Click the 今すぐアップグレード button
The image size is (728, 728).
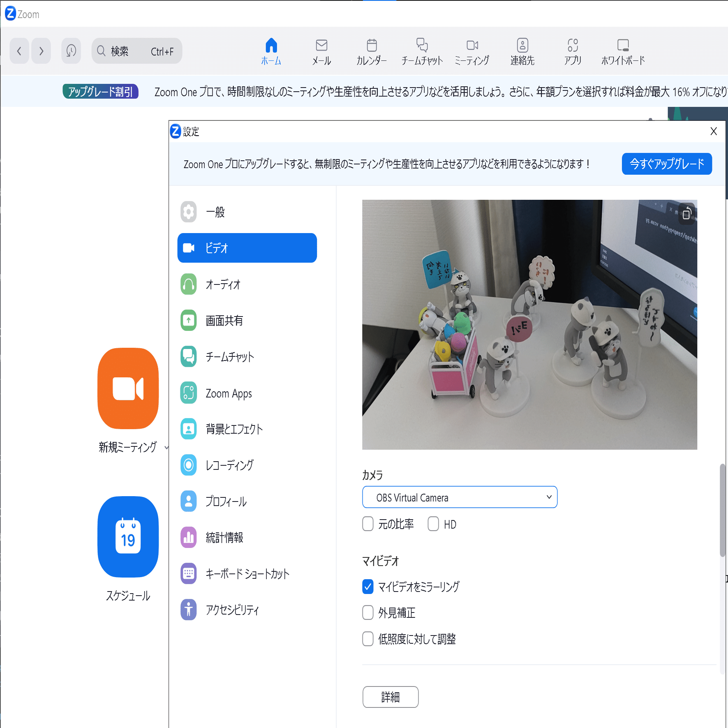666,164
